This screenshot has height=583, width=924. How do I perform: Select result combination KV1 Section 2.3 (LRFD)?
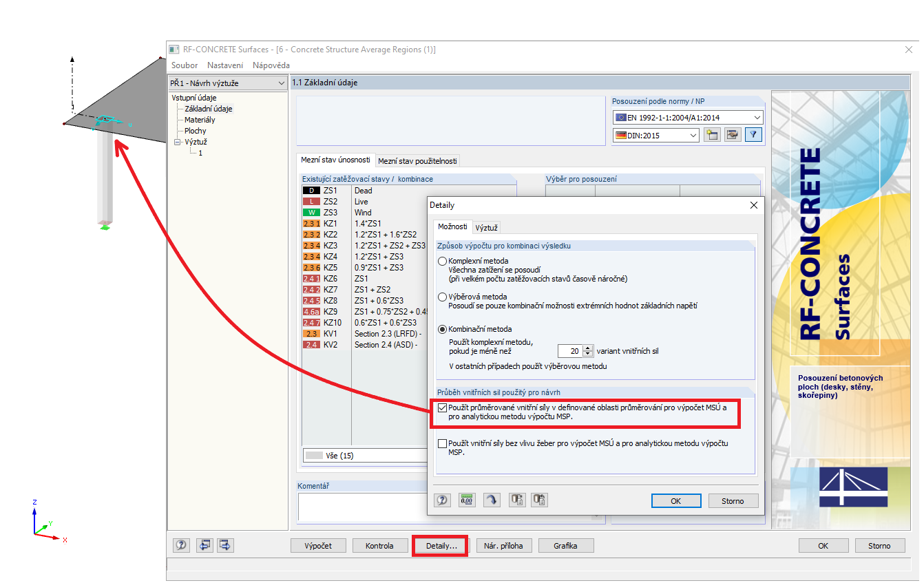click(x=365, y=334)
